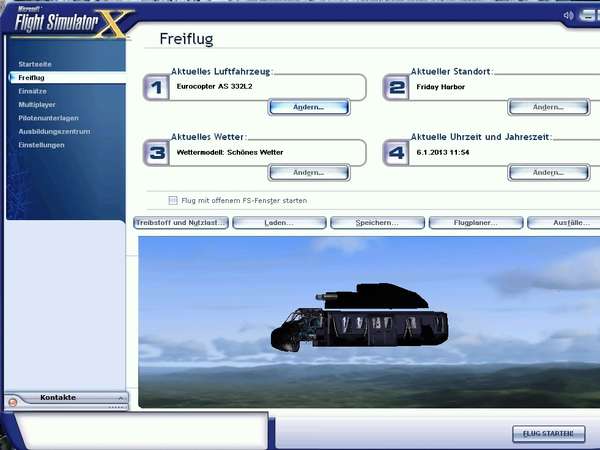Open the Ausfälle settings
Viewport: 600px width, 450px height.
[564, 223]
